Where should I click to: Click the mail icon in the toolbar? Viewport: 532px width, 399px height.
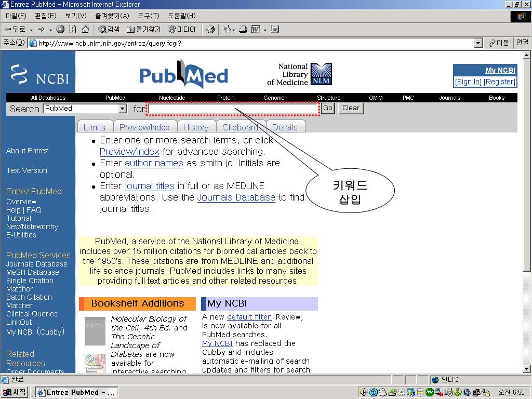point(227,30)
